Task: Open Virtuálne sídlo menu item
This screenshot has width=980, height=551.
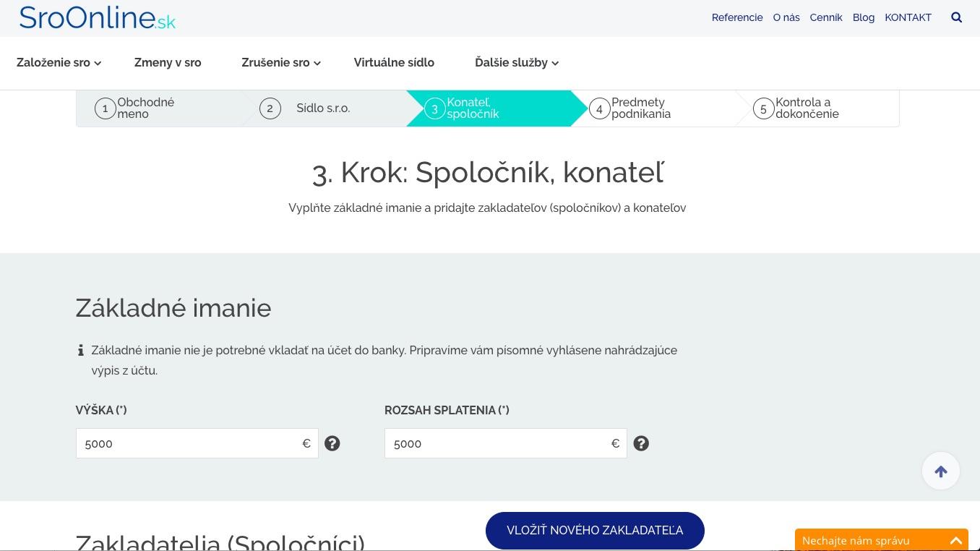Action: pyautogui.click(x=394, y=63)
